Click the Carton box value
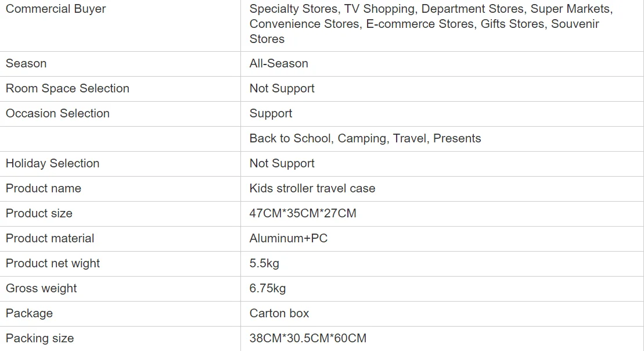 click(279, 313)
